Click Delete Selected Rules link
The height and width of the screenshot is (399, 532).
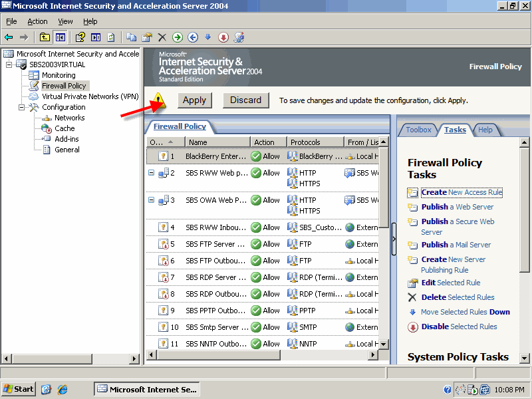tap(458, 297)
